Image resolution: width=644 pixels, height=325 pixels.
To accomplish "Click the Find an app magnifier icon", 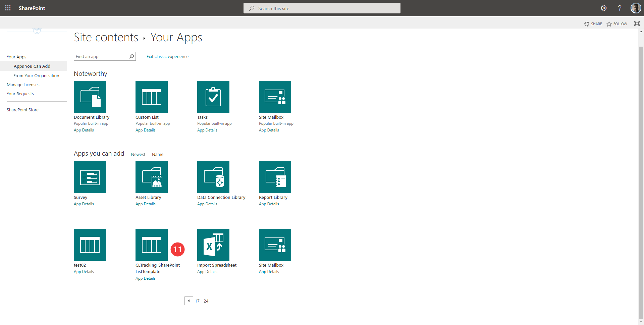I will point(132,56).
